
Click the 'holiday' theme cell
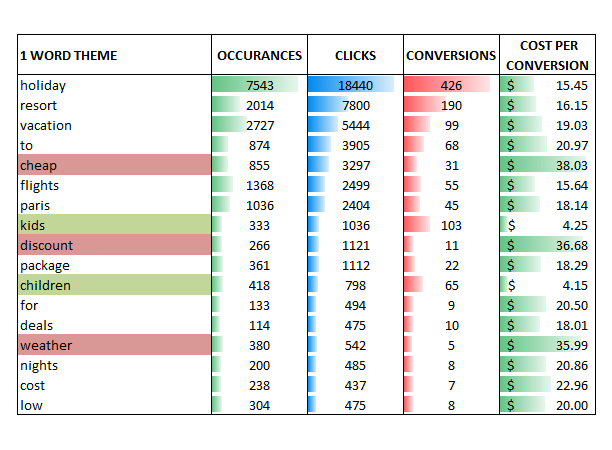coord(113,85)
